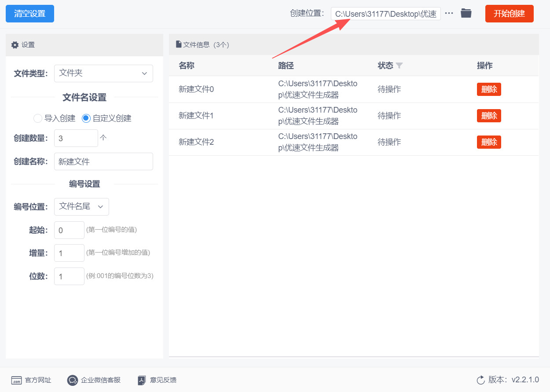Open the 编号位置 dropdown showing 文件名尾
Screen dimensions: 550x392
81,207
